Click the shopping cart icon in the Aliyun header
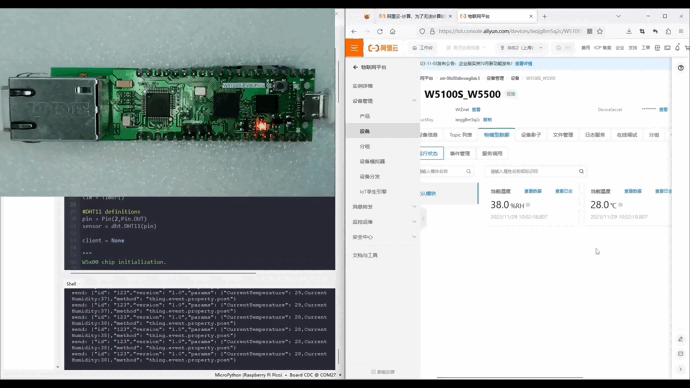The width and height of the screenshot is (690, 388). point(687,48)
